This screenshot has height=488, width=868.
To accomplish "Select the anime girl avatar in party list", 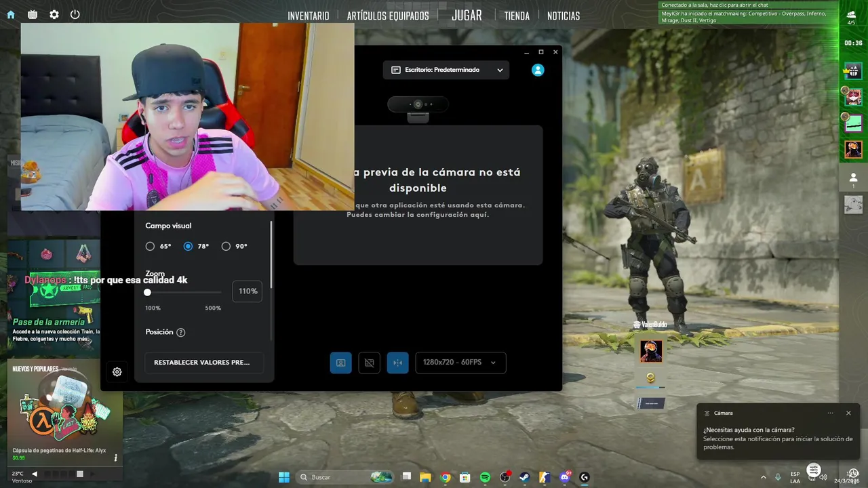I will coord(853,96).
